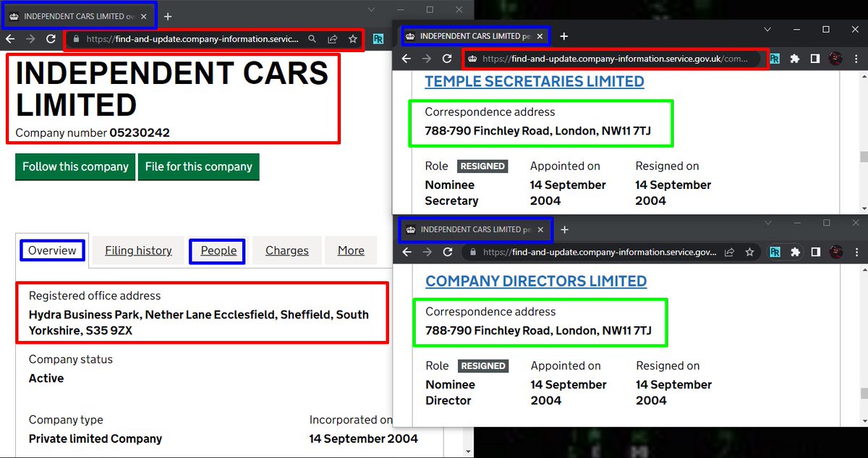Click address bar URL in left window

pyautogui.click(x=192, y=39)
